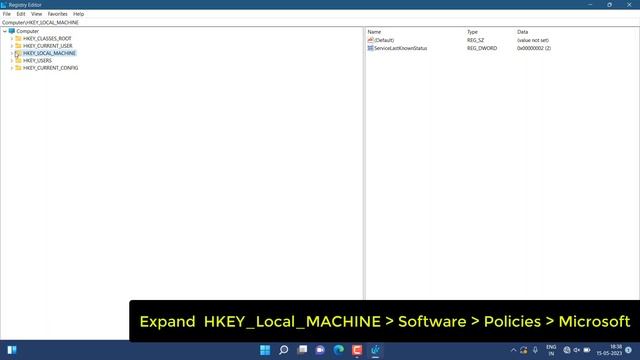Click the volume muted tray icon

(x=576, y=350)
